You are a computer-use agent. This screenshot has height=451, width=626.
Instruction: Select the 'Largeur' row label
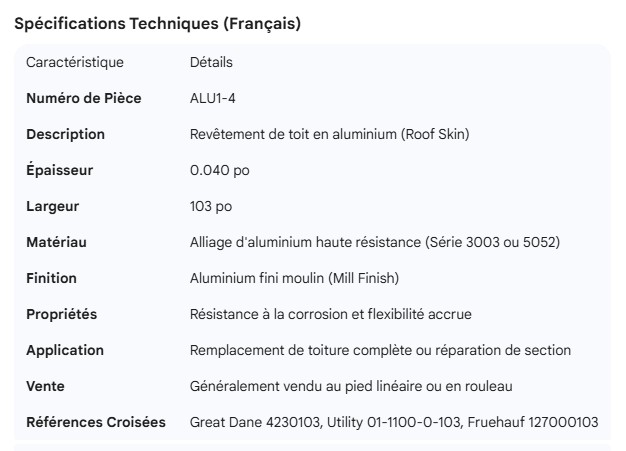53,207
